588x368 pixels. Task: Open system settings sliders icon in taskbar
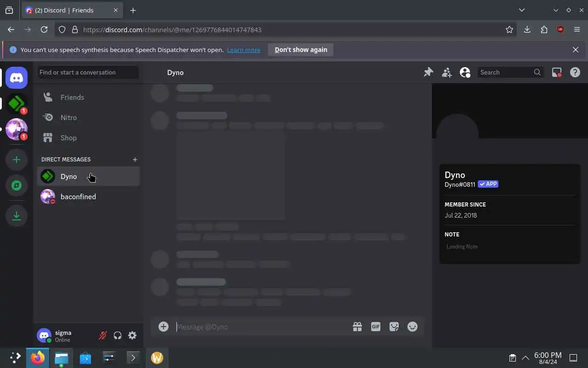(x=109, y=357)
